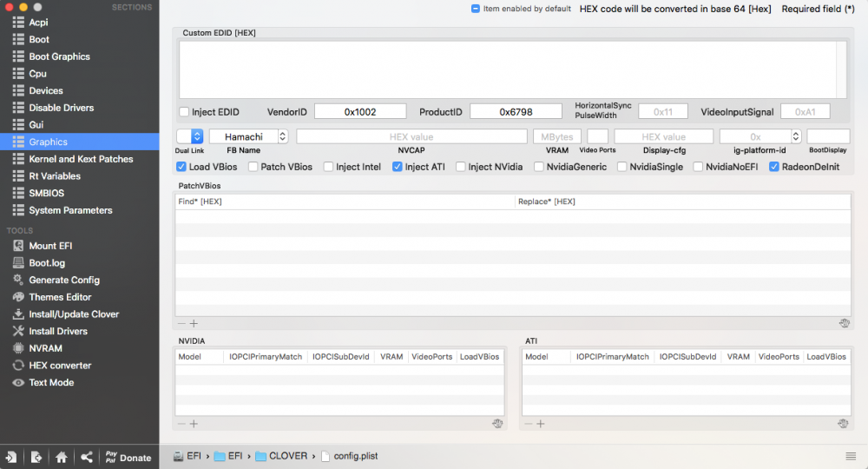
Task: Toggle the NvidiaSingle checkbox
Action: 621,167
